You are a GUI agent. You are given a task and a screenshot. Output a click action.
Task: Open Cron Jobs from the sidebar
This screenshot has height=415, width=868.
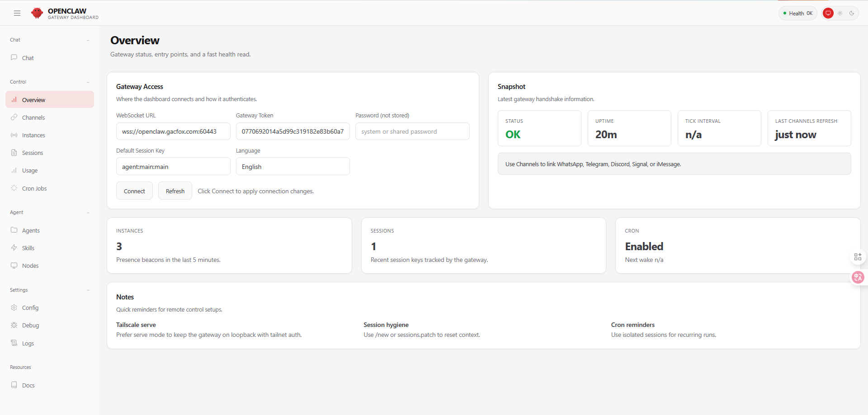[x=34, y=188]
